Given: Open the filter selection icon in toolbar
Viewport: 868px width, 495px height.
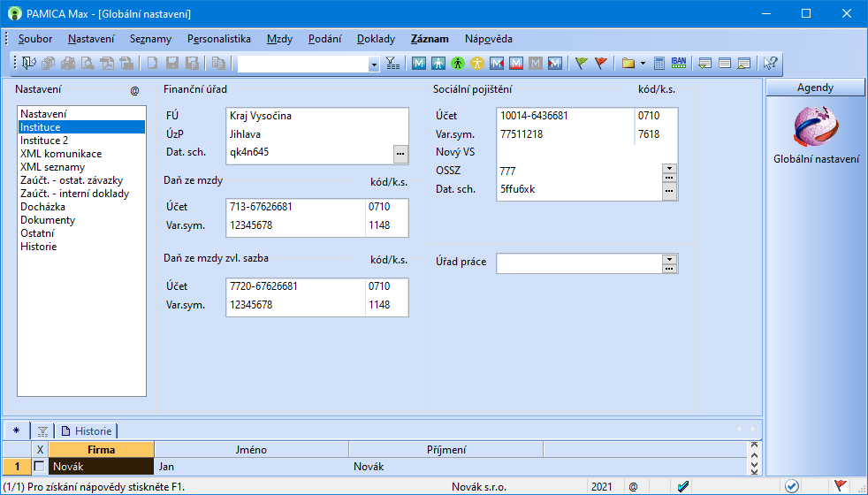Looking at the screenshot, I should click(393, 63).
